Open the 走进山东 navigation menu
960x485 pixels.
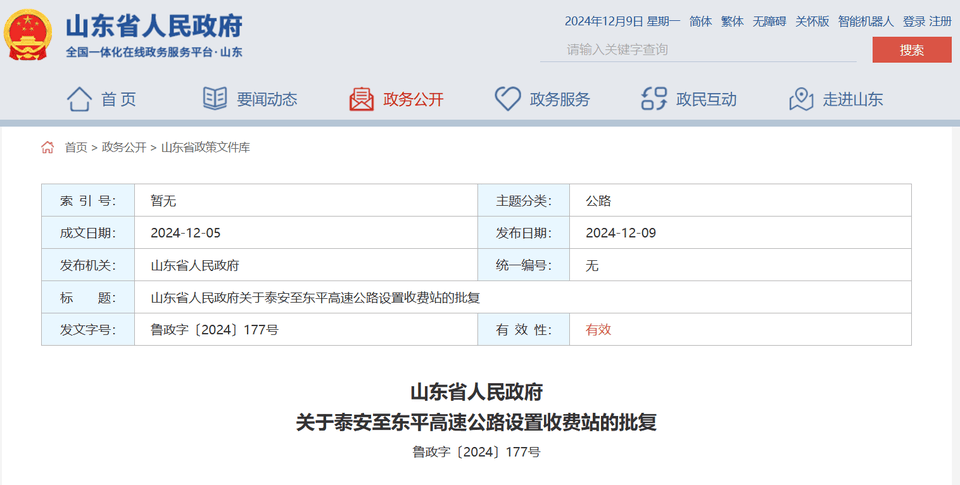tap(853, 99)
